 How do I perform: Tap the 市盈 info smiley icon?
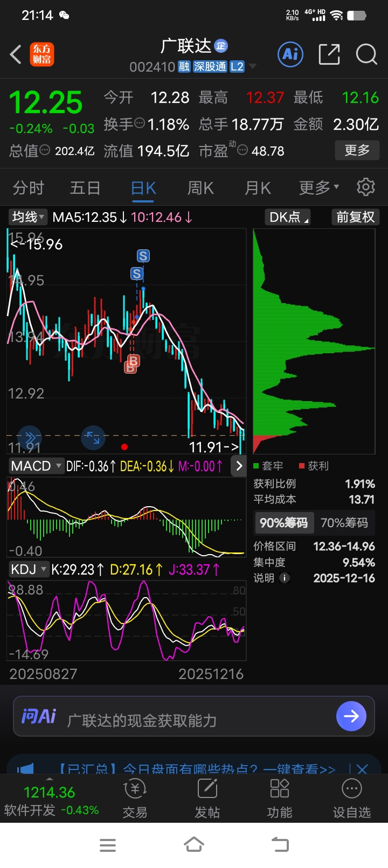[x=242, y=150]
